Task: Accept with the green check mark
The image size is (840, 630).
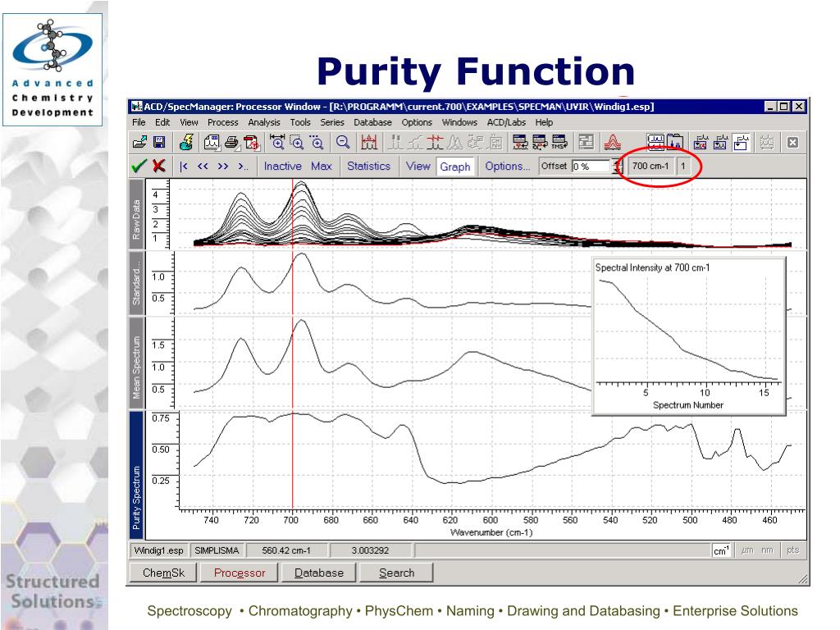Action: [x=139, y=166]
